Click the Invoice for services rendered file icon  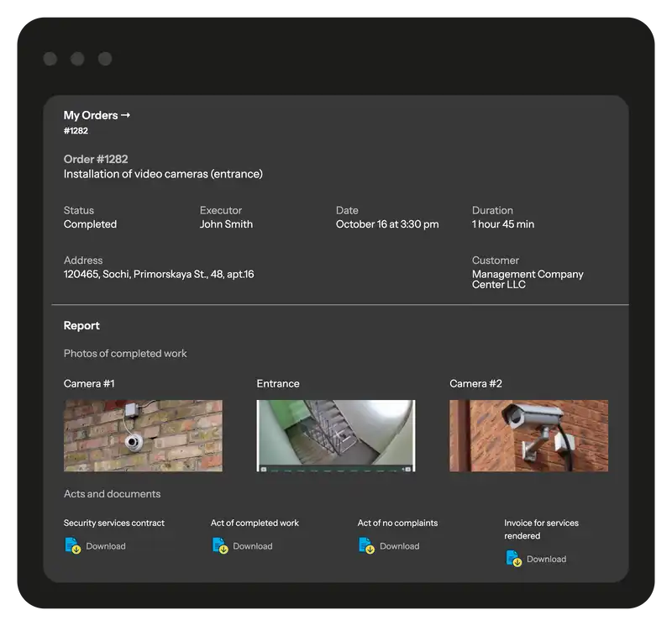514,559
